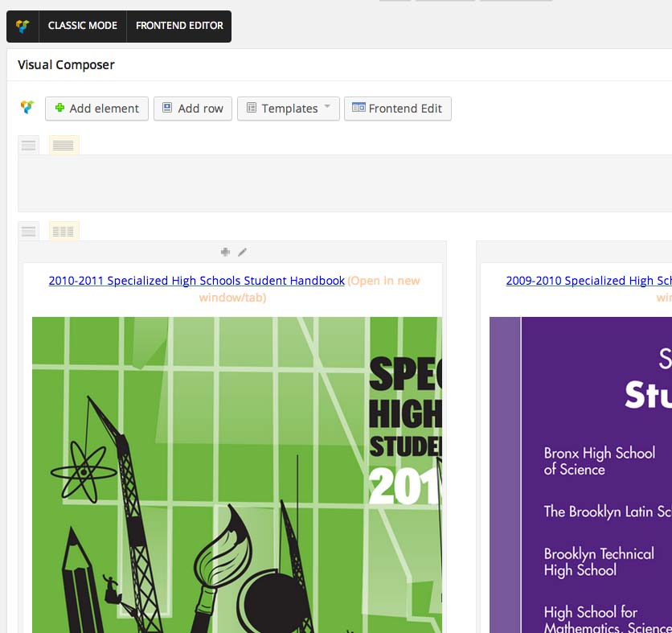Grab the first row's drag handle icon
The width and height of the screenshot is (672, 633).
point(29,146)
